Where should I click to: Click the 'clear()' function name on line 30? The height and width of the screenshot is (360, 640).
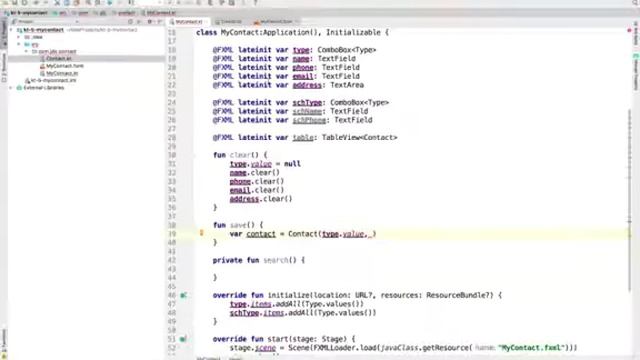click(x=244, y=155)
